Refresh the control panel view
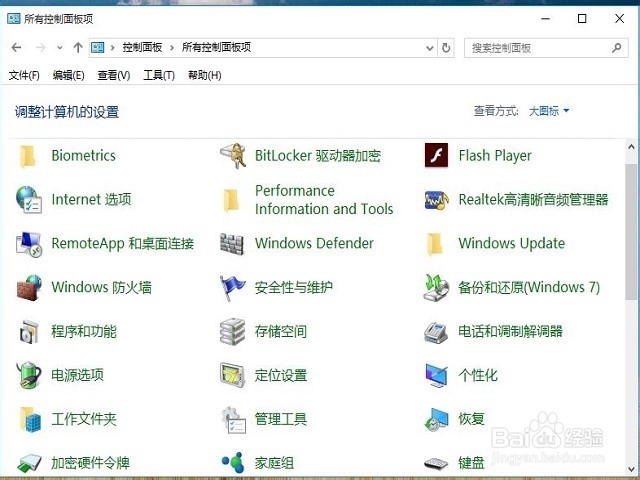 click(446, 48)
